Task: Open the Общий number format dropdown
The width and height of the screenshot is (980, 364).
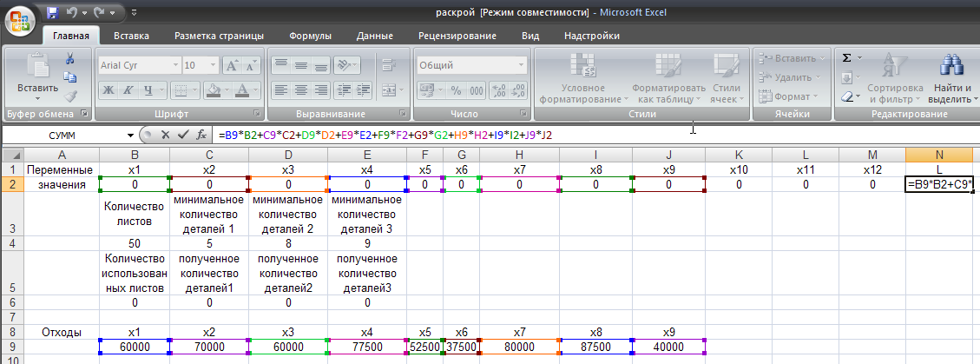Action: (x=522, y=65)
